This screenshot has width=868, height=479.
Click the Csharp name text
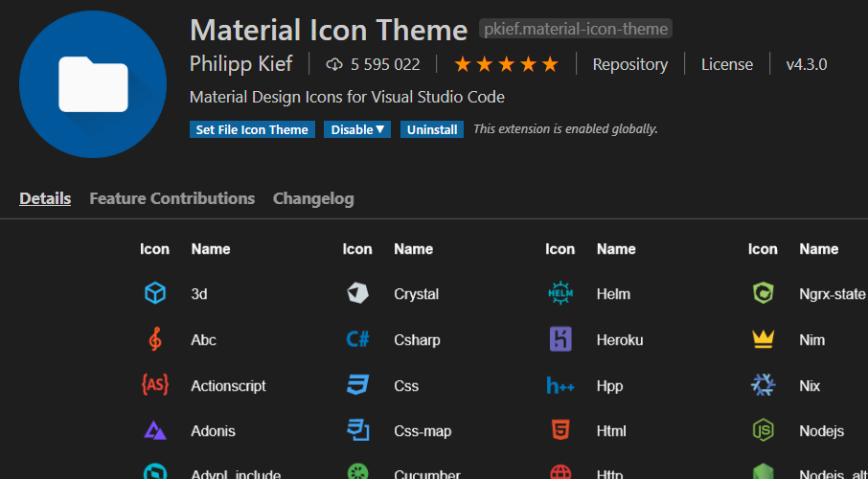pos(417,339)
